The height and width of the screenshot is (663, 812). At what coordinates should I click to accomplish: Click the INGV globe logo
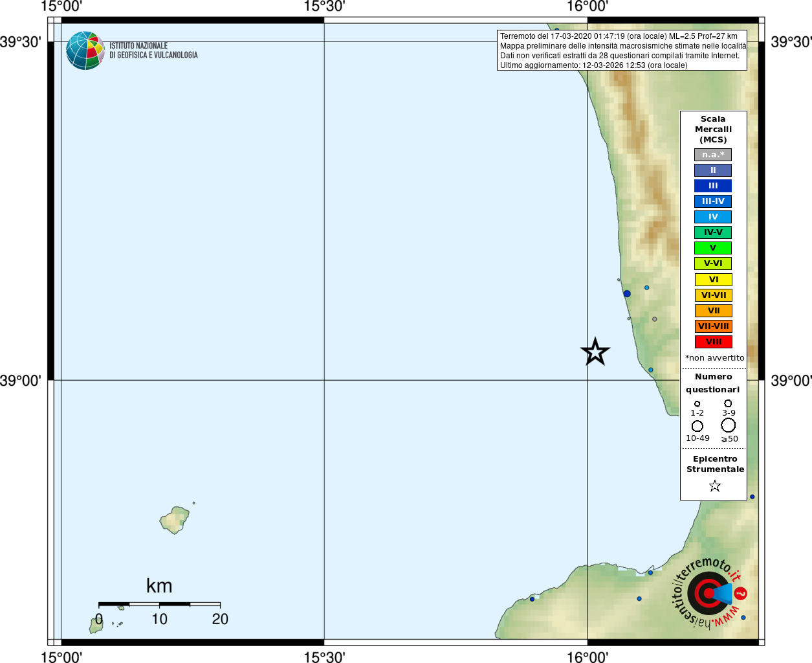[x=85, y=51]
